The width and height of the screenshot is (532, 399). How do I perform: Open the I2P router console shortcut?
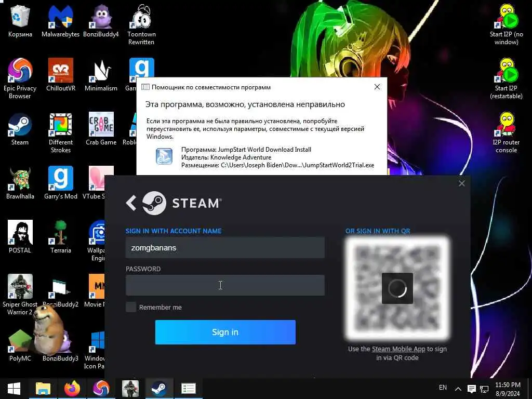pos(506,133)
